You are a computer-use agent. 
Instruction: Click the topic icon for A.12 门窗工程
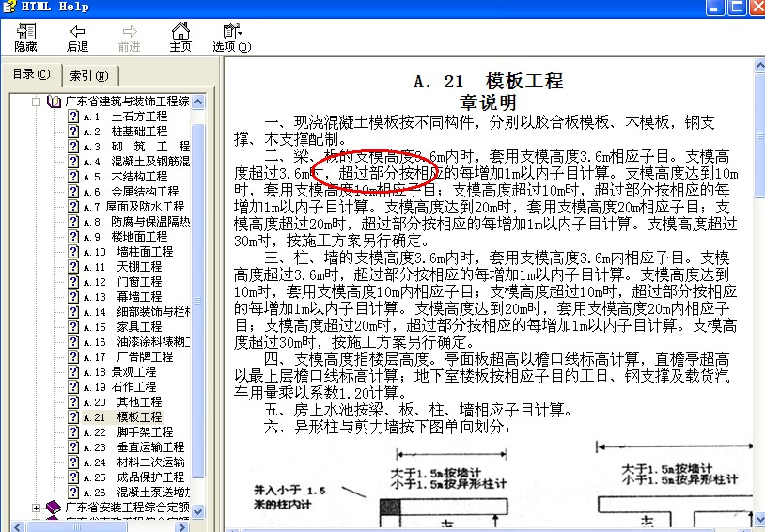point(73,282)
